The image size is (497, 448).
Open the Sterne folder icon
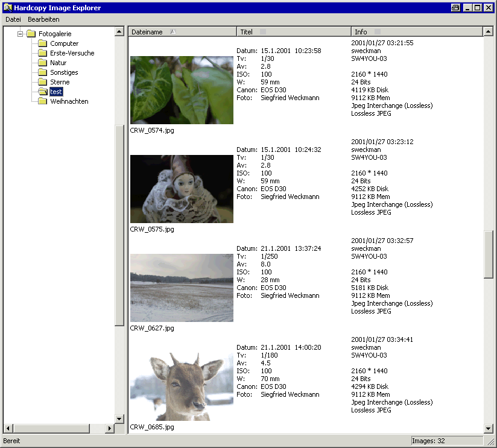42,82
